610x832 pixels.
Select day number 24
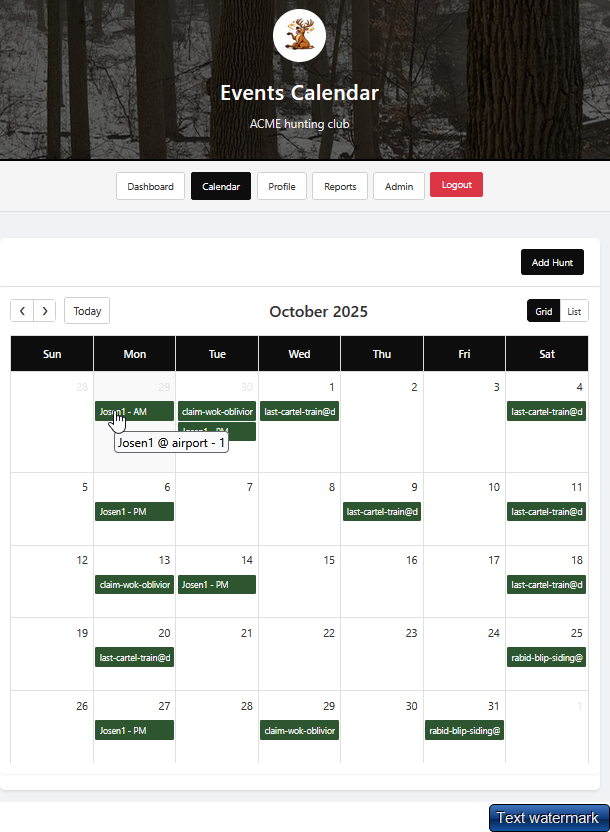pos(494,633)
